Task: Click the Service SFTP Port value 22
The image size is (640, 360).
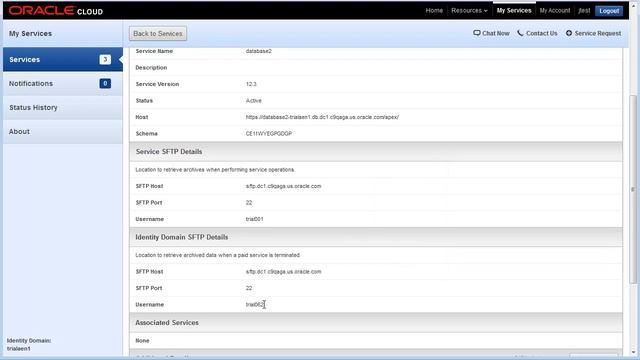Action: coord(249,203)
